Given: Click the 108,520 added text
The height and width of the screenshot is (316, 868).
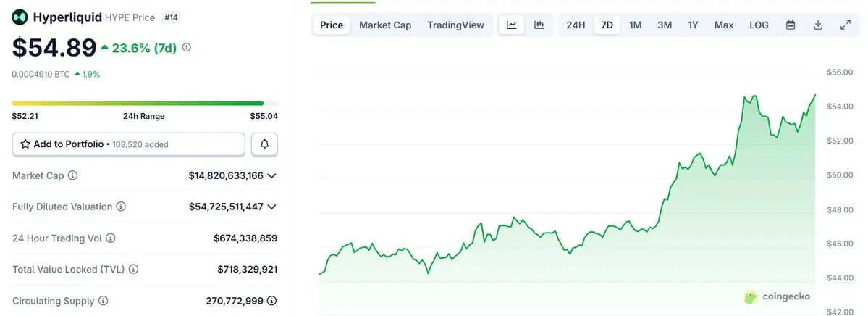Looking at the screenshot, I should [140, 144].
